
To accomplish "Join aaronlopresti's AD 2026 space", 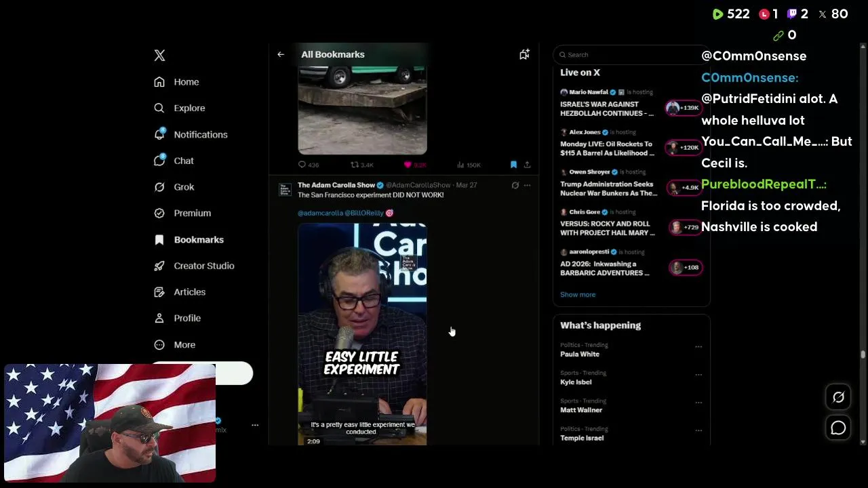I will click(604, 268).
